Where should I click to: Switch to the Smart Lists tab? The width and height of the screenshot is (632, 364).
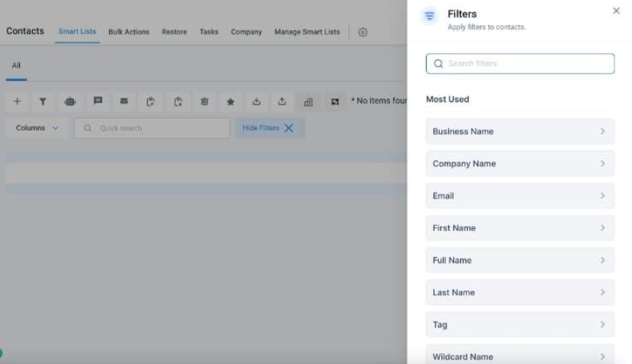[x=77, y=31]
